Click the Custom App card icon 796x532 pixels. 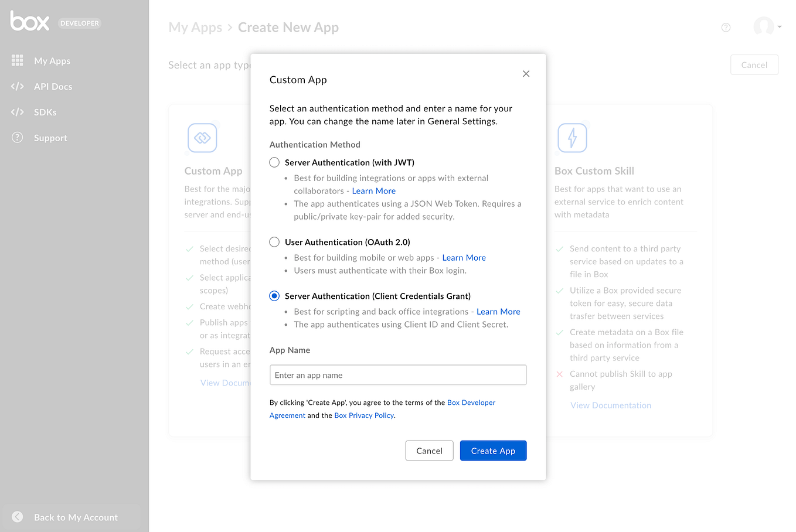tap(202, 138)
